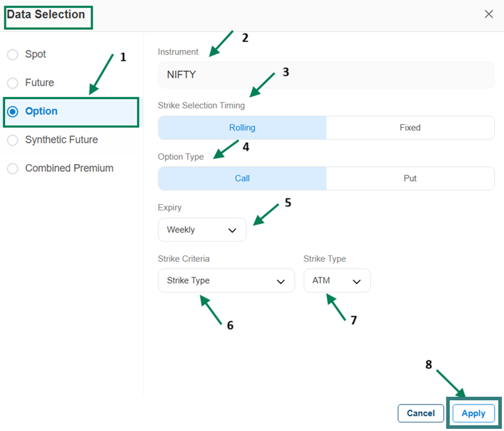Click the NIFTY instrument field
This screenshot has width=504, height=431.
326,74
